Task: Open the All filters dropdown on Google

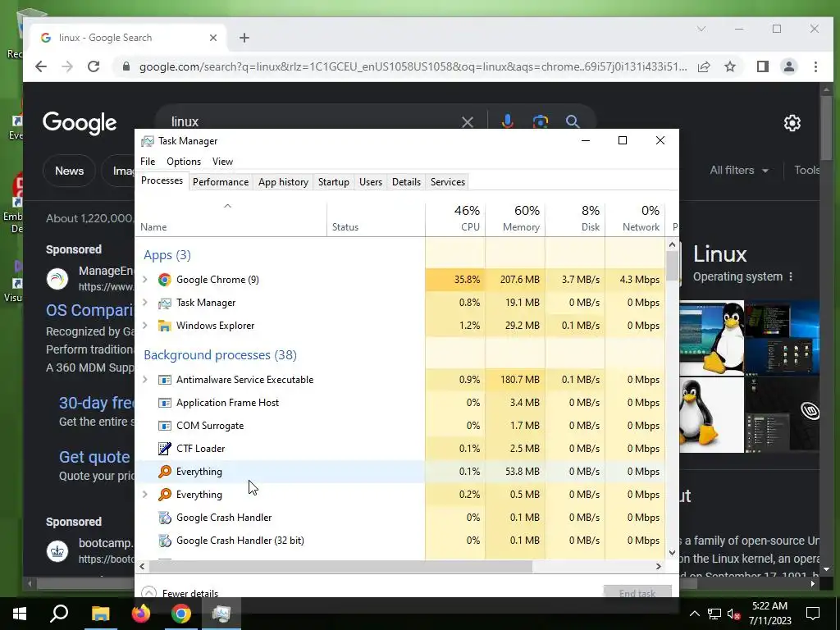Action: click(739, 171)
